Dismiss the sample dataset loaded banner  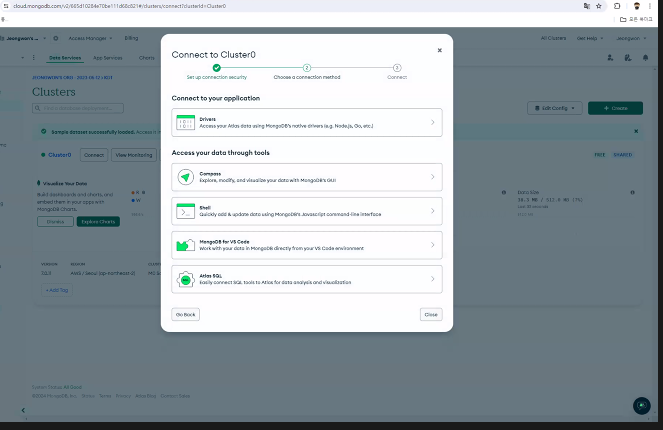[636, 131]
